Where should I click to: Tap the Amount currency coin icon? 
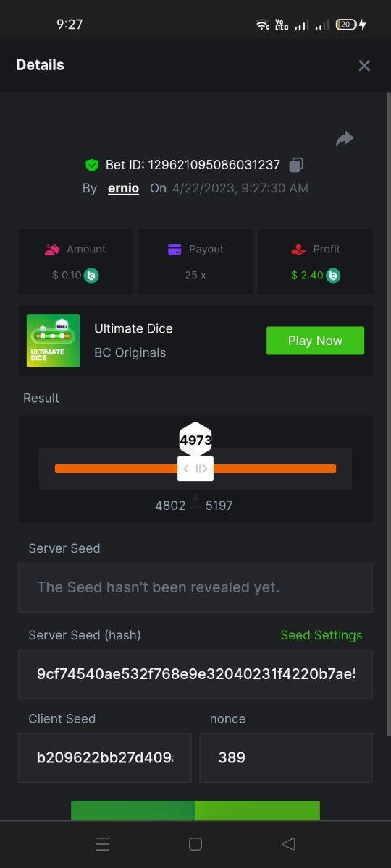[91, 275]
